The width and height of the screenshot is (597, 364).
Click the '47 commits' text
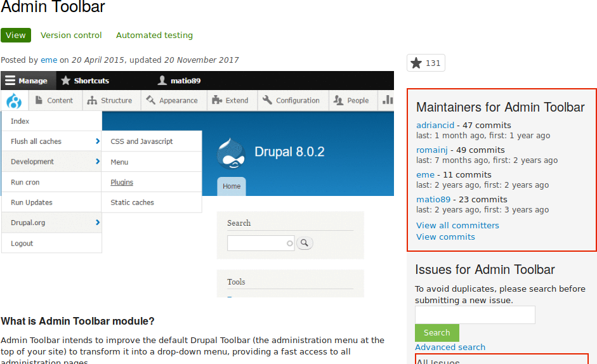(487, 125)
